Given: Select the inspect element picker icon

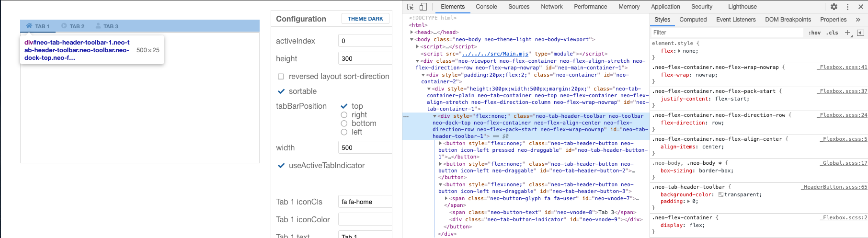Looking at the screenshot, I should point(411,7).
